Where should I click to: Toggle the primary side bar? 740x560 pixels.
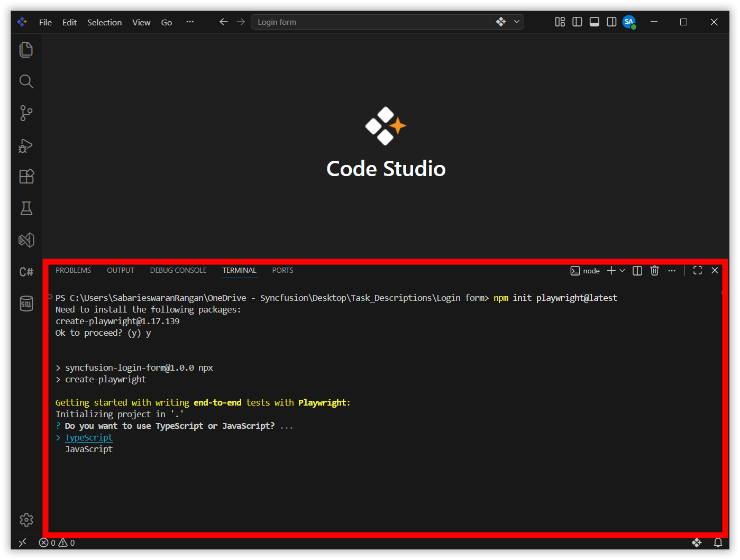[x=577, y=22]
